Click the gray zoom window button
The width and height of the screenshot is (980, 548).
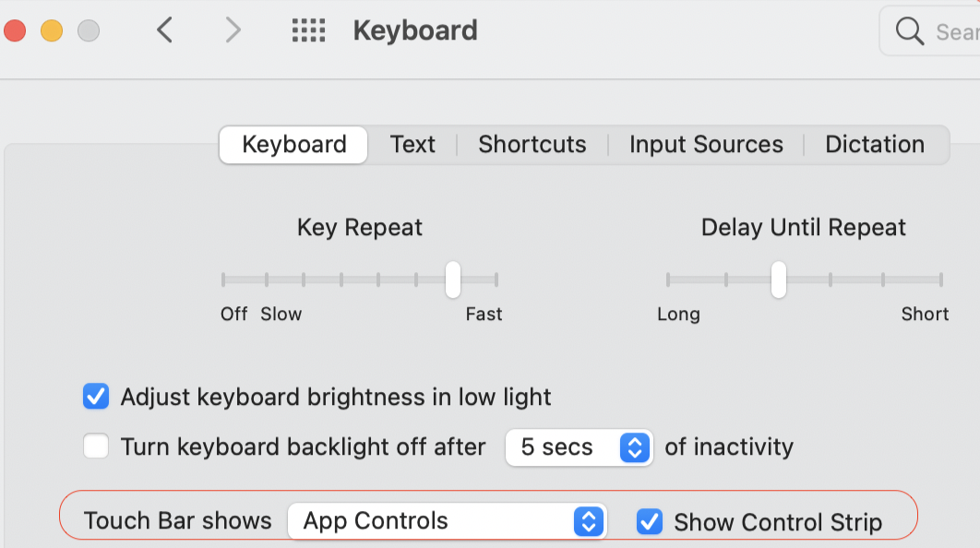[89, 30]
